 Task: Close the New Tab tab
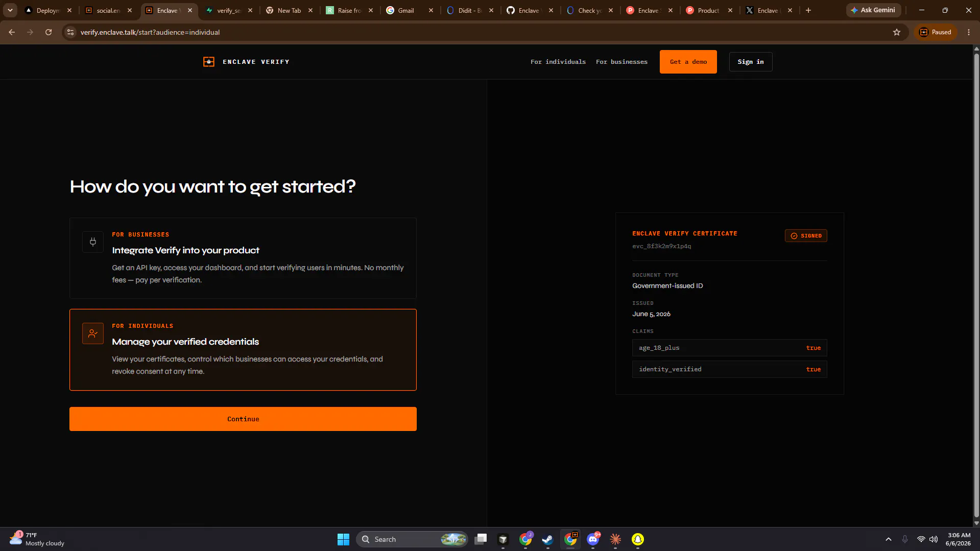[310, 10]
